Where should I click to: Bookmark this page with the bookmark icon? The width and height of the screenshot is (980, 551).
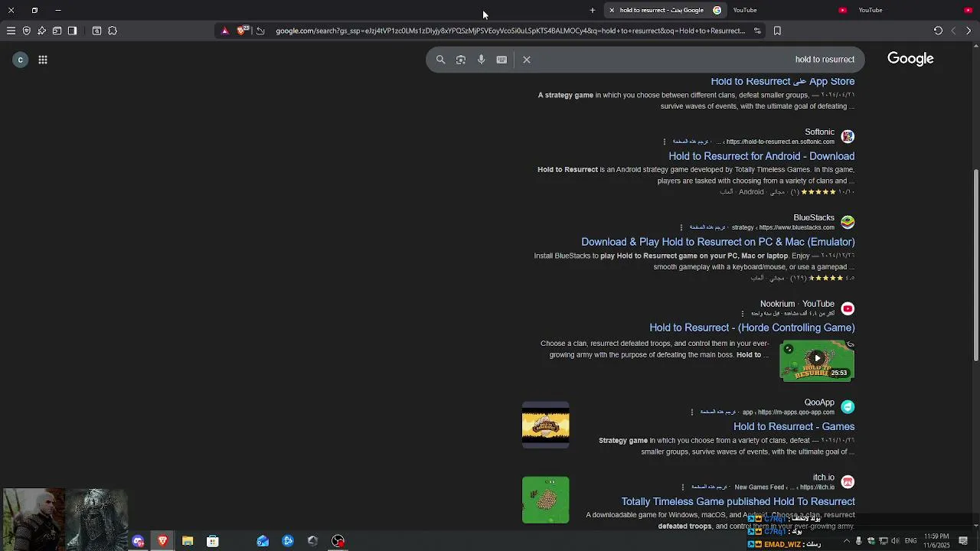tap(777, 31)
